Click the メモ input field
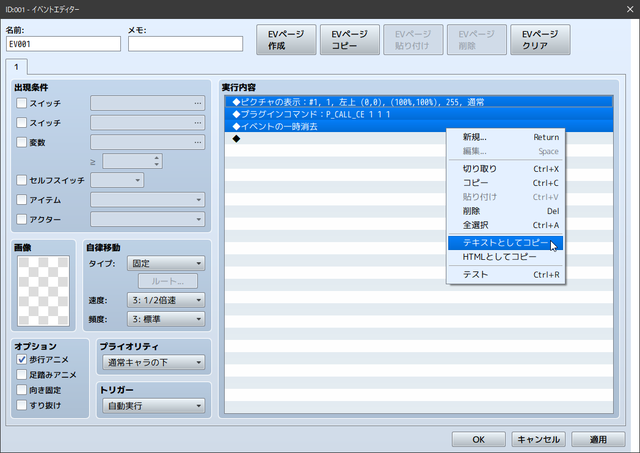The image size is (640, 453). click(x=185, y=44)
